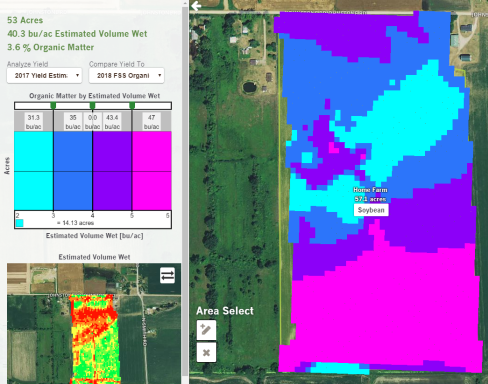Swap maps using the switch arrows icon
This screenshot has width=488, height=384.
(x=167, y=276)
